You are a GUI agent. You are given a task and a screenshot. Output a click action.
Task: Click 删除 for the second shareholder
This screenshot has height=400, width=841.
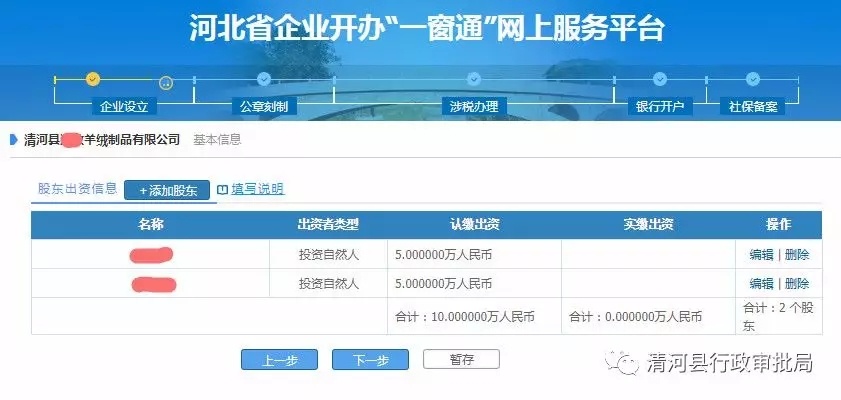[797, 283]
